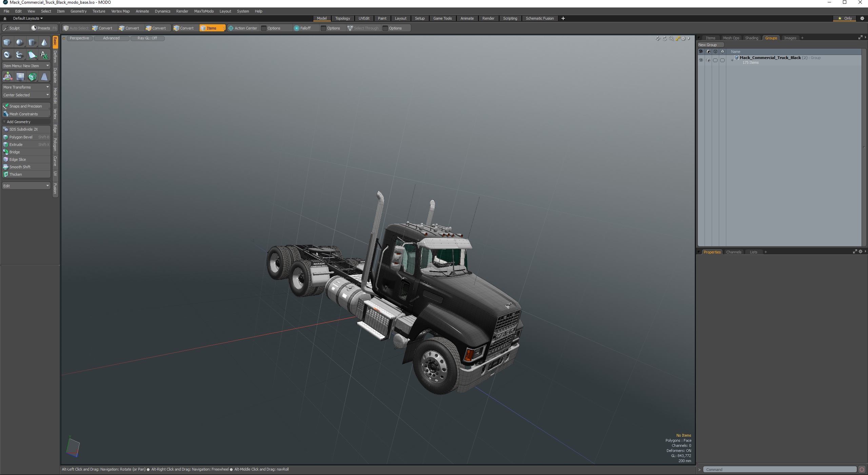Switch to the UVEdit layout tab
Viewport: 868px width, 475px height.
tap(364, 18)
